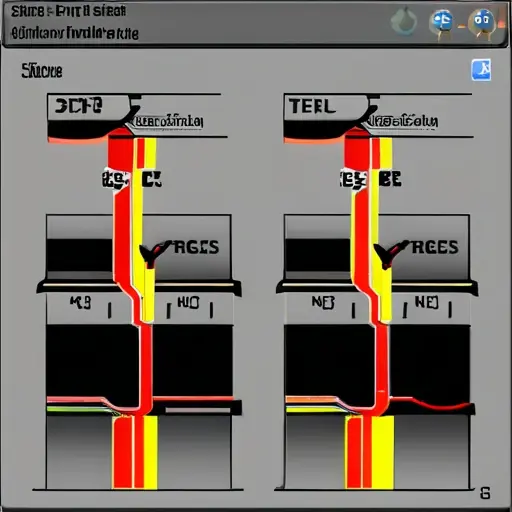Click the black Y marker in right chart
Screen dimensions: 512x512
(387, 255)
